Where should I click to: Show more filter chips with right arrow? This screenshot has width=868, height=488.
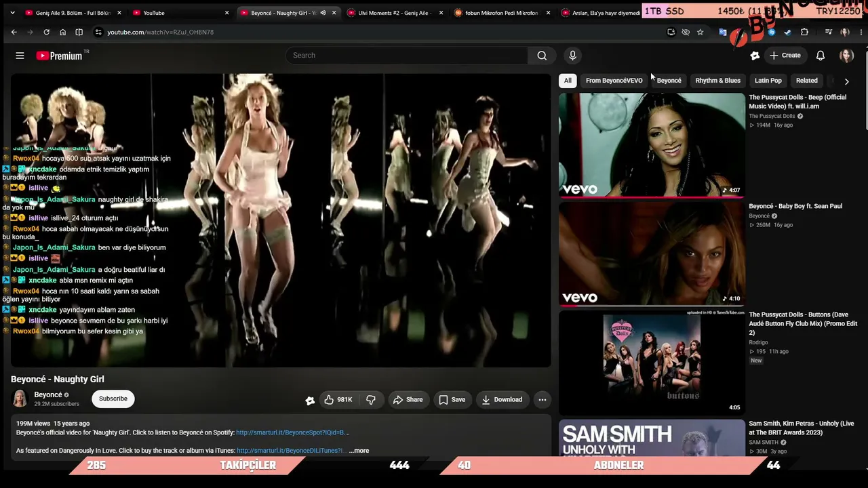(846, 81)
